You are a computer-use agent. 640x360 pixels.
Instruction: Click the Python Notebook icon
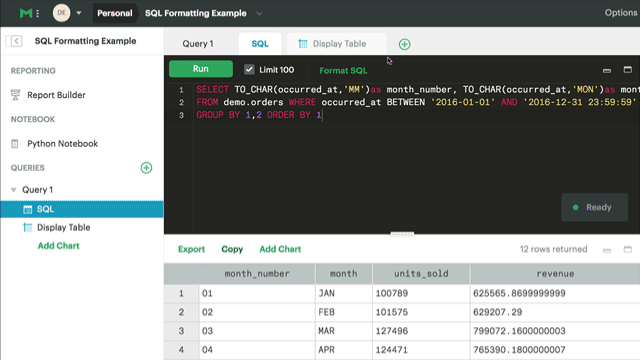pyautogui.click(x=15, y=144)
